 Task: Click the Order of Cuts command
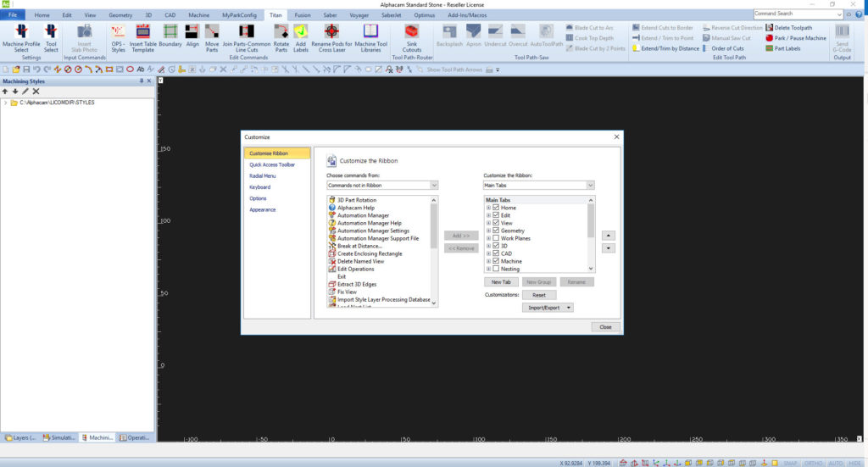coord(723,48)
